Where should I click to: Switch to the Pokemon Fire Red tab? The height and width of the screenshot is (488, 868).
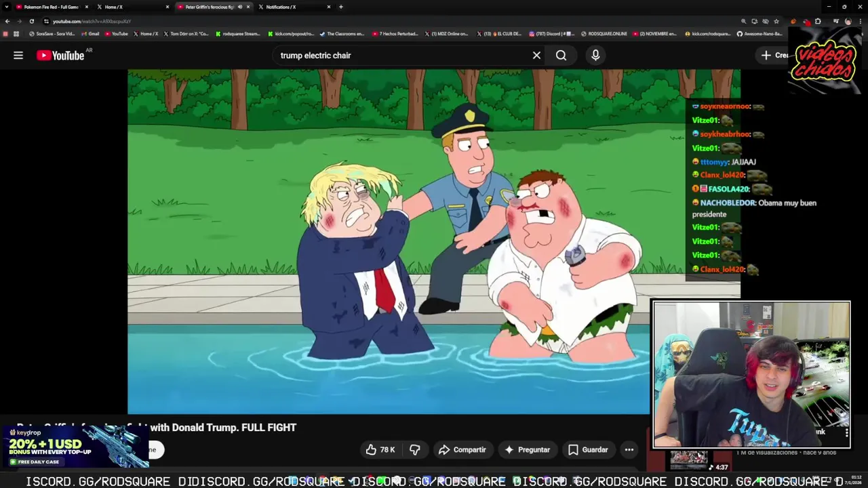[x=51, y=7]
